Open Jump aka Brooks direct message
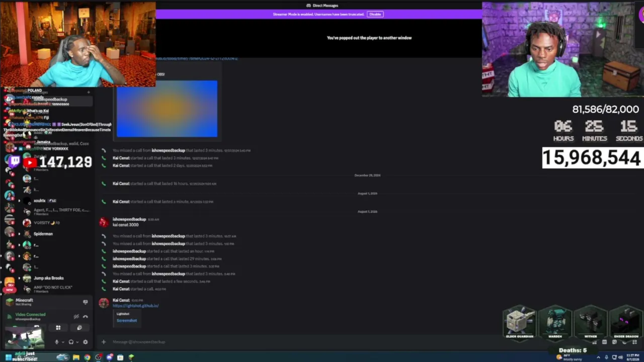This screenshot has height=362, width=644. (48, 278)
